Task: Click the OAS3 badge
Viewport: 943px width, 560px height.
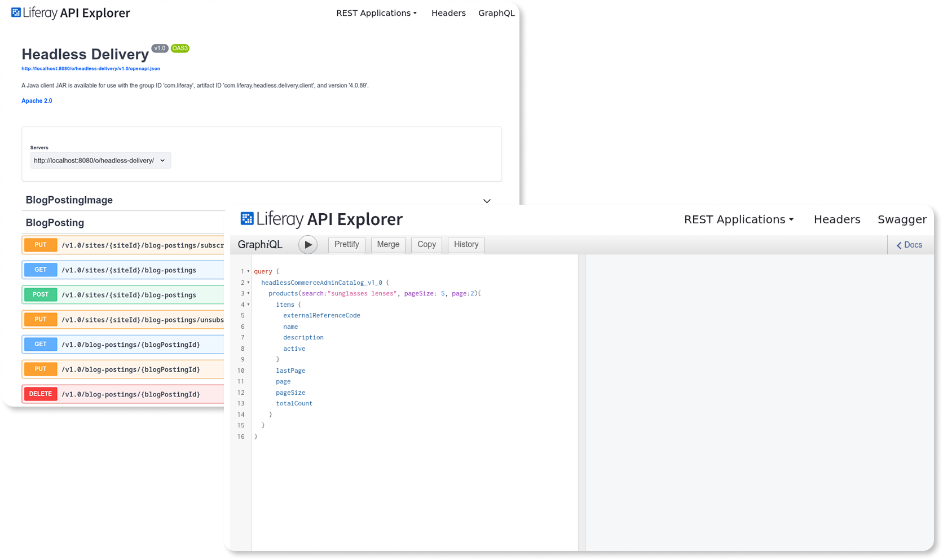Action: pyautogui.click(x=180, y=48)
